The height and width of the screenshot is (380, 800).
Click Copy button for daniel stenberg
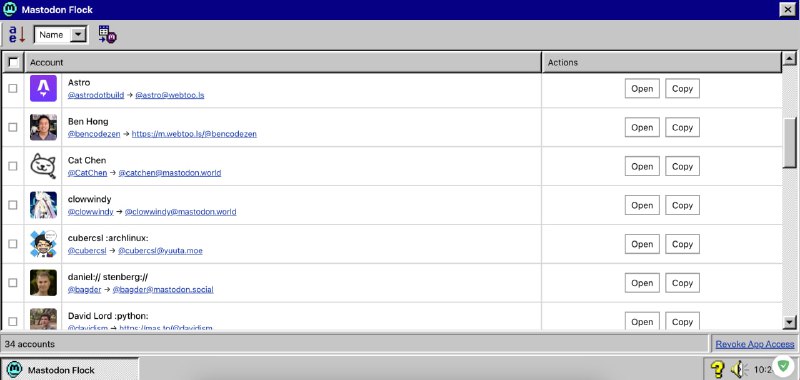click(682, 283)
